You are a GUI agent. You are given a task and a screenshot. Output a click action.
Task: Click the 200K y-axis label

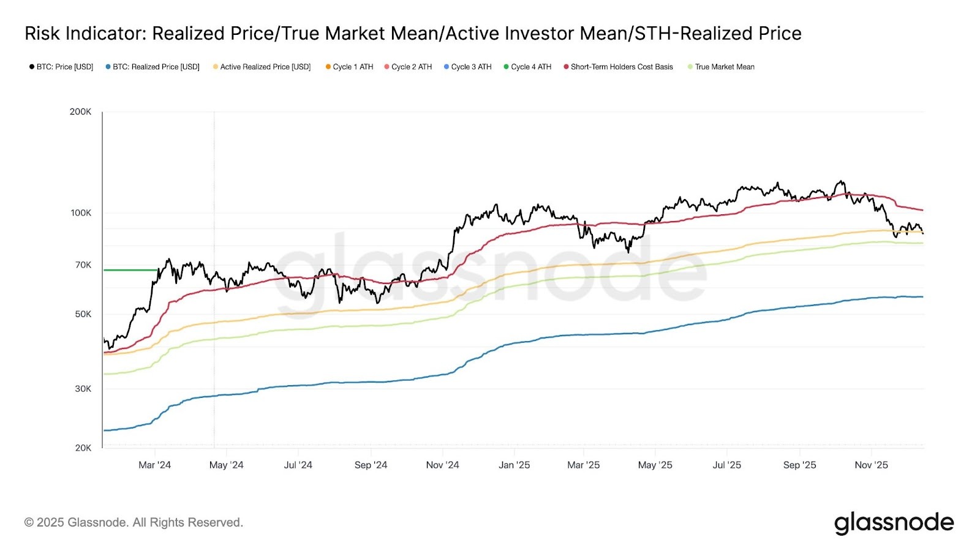pyautogui.click(x=80, y=111)
